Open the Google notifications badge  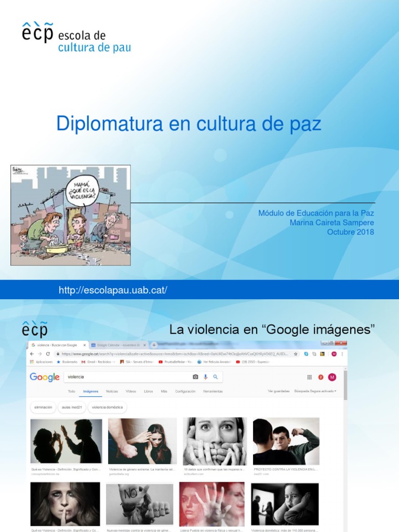point(321,377)
